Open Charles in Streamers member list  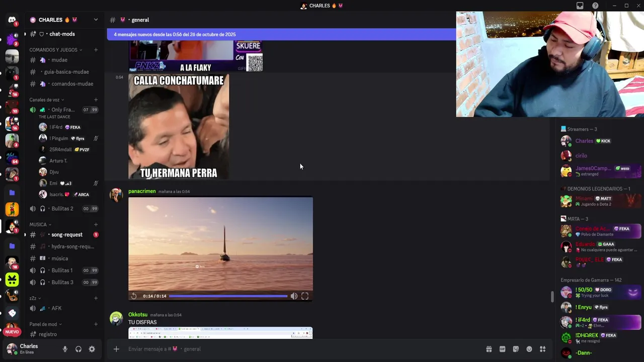(601, 141)
